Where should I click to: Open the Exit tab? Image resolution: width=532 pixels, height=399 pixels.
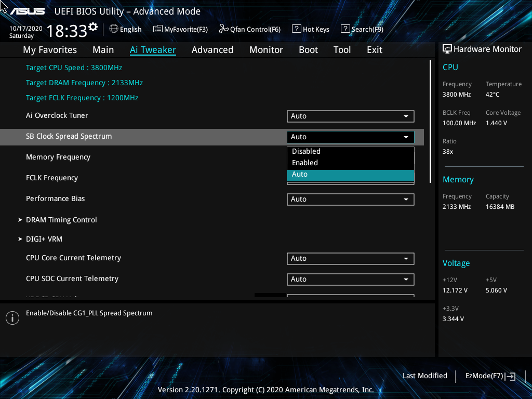[x=375, y=50]
